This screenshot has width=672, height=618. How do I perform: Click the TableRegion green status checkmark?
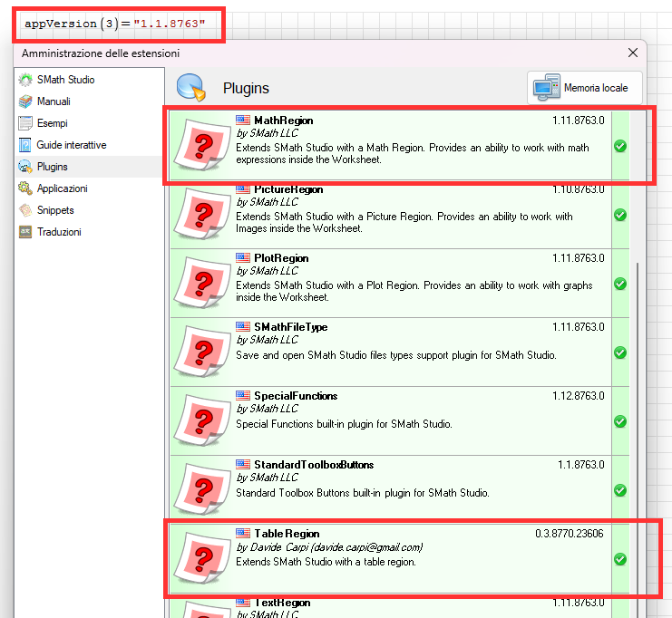click(620, 559)
